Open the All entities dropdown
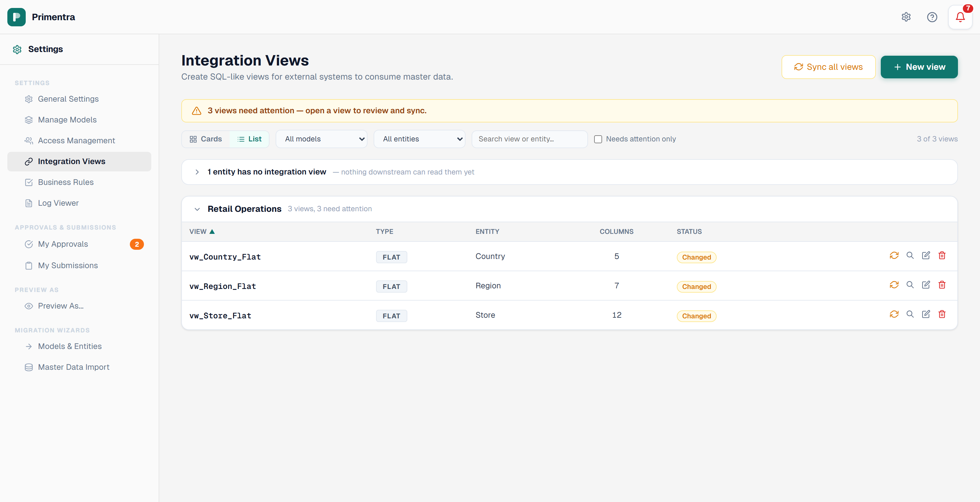980x502 pixels. [419, 139]
